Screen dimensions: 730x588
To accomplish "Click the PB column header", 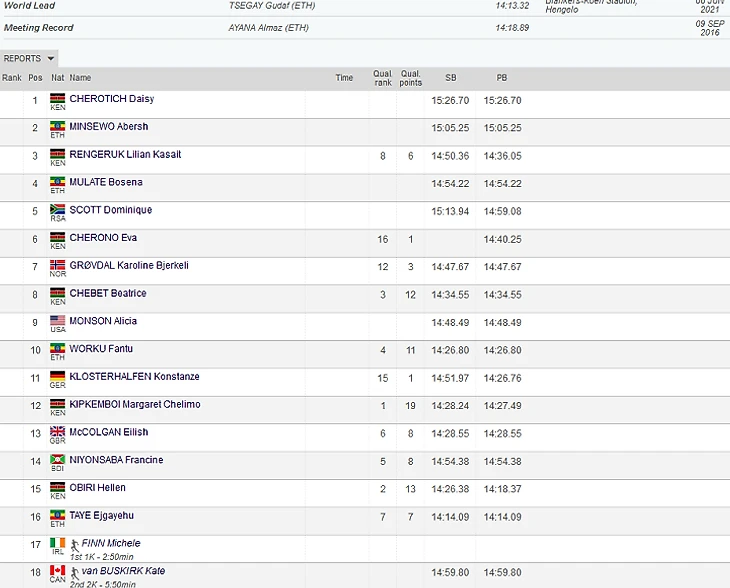I will pos(502,77).
